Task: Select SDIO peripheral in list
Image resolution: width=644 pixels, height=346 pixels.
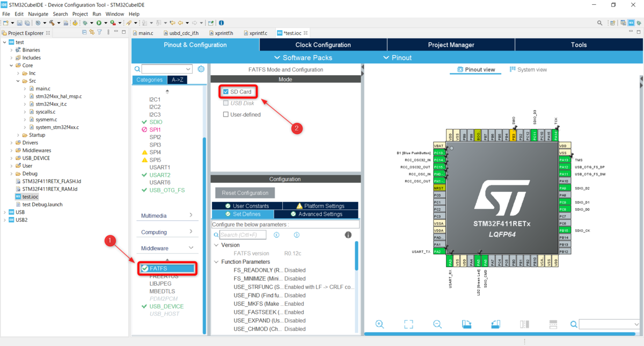Action: (156, 122)
